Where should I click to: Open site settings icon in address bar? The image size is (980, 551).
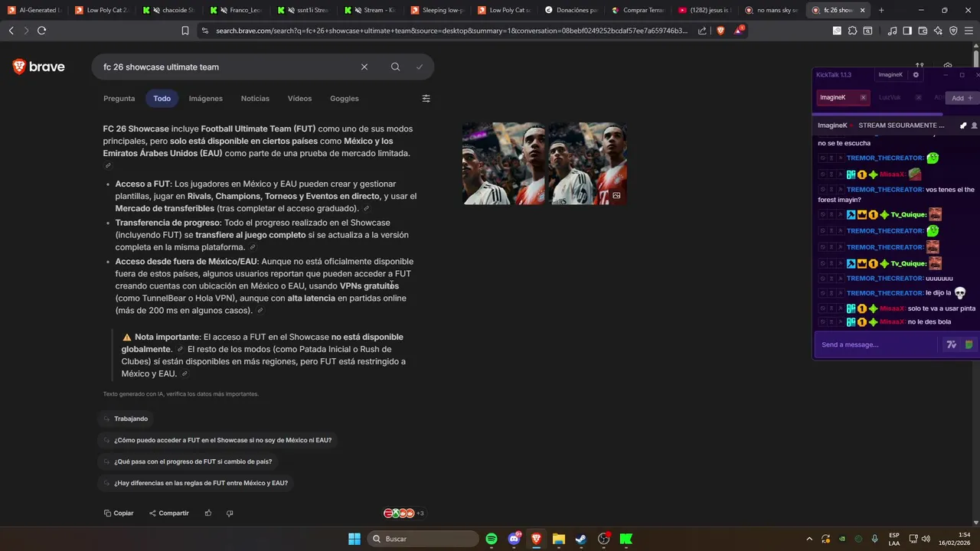pos(204,31)
